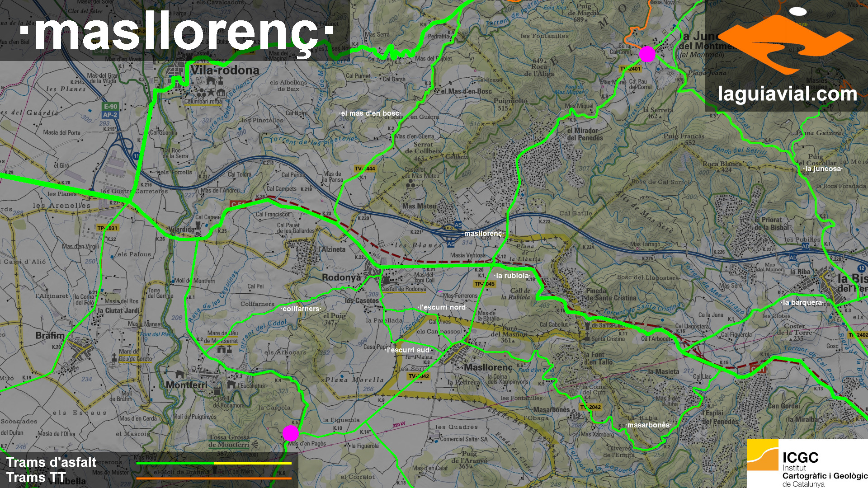Click 'el Mirador del Penedès' map label
This screenshot has width=868, height=488.
click(585, 134)
